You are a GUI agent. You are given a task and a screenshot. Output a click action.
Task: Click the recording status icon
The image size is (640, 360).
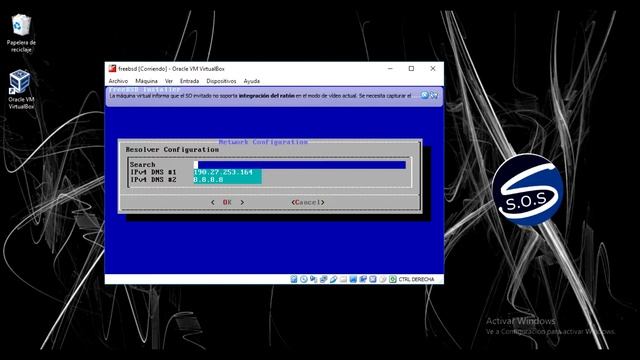click(x=362, y=279)
